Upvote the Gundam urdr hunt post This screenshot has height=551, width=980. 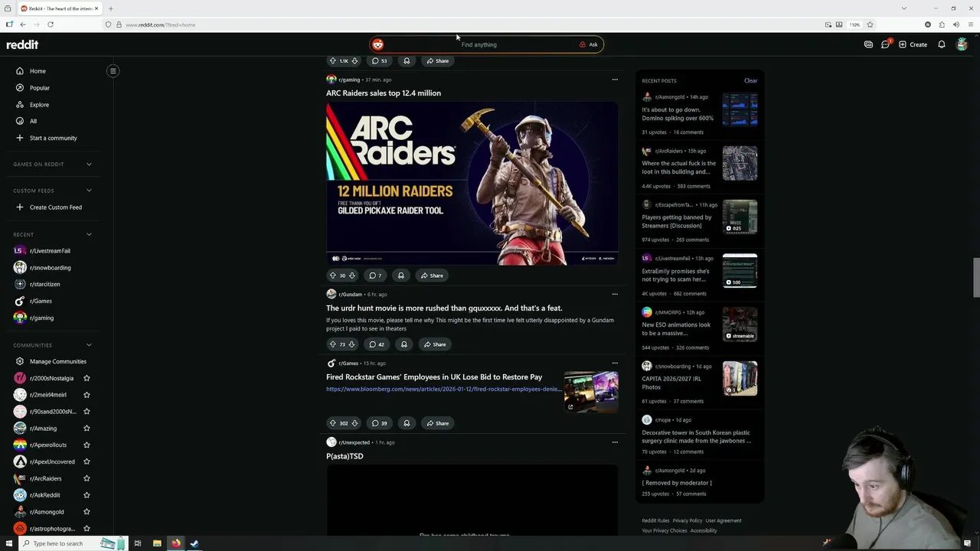(332, 344)
